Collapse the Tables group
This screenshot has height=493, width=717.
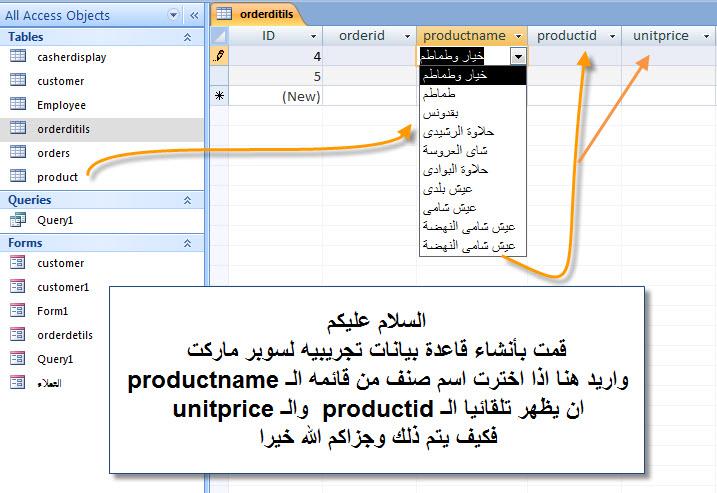(187, 37)
